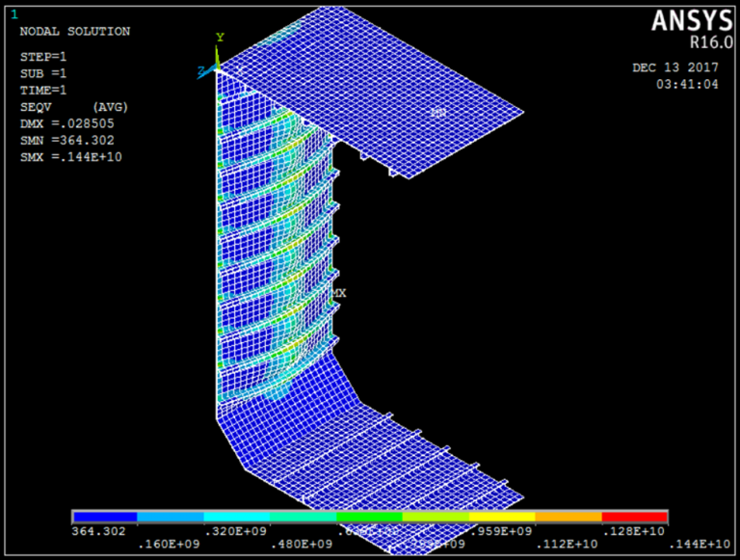This screenshot has height=560, width=740.
Task: Click the Y axis triad label
Action: 220,38
